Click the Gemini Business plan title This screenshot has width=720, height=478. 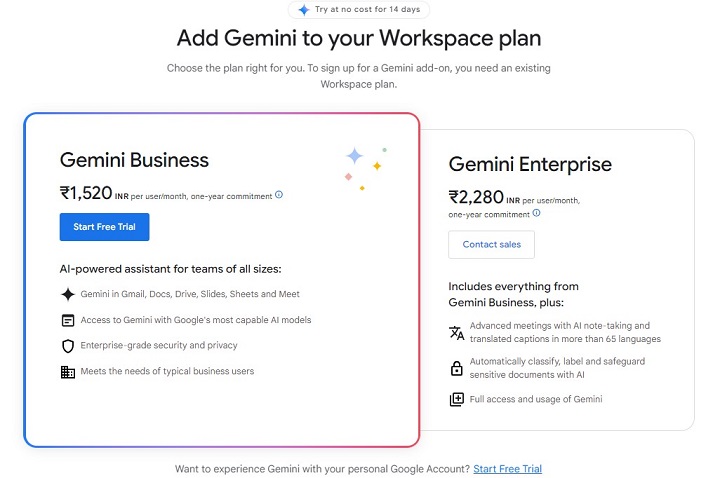[x=134, y=160]
